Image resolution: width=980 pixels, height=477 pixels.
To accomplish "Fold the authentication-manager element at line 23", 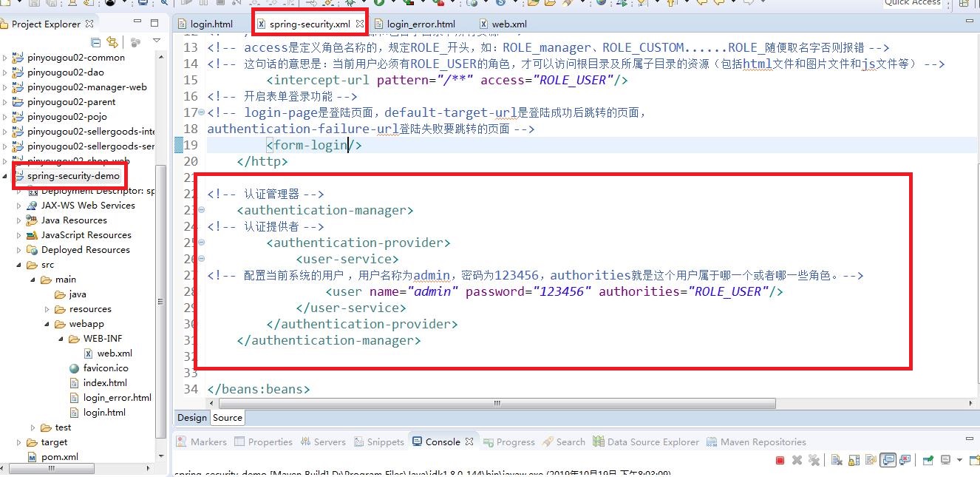I will (x=202, y=211).
